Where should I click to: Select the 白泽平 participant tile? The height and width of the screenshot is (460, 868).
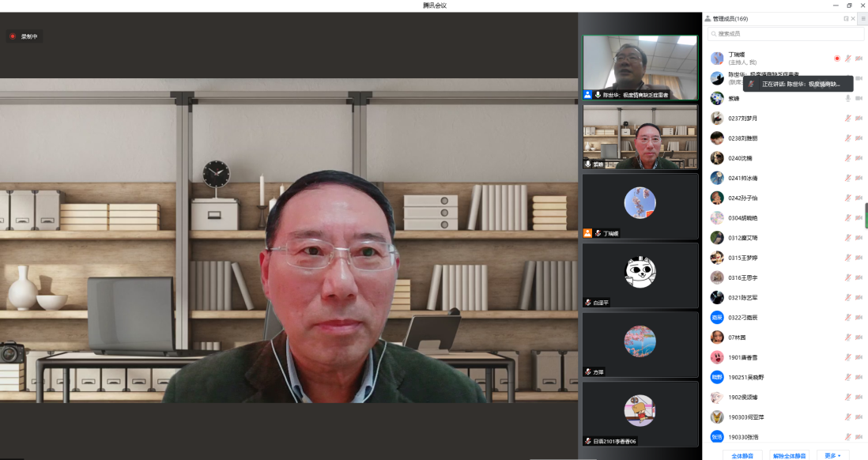tap(640, 275)
